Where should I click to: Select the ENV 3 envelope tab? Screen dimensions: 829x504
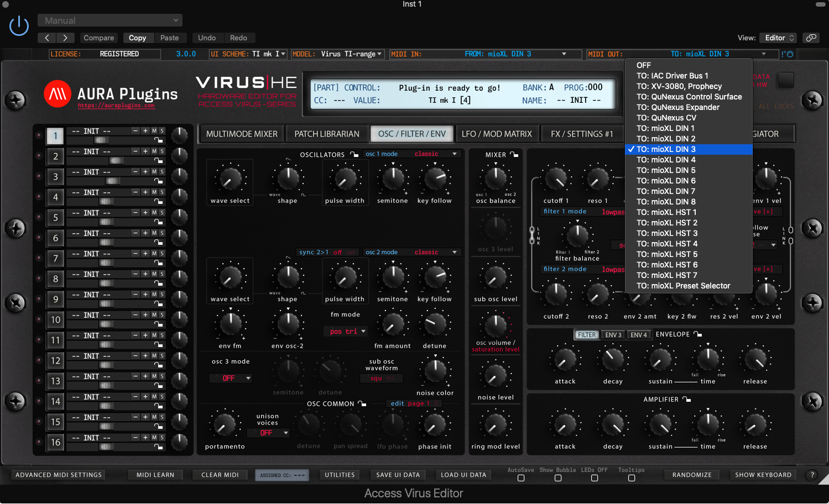point(613,335)
